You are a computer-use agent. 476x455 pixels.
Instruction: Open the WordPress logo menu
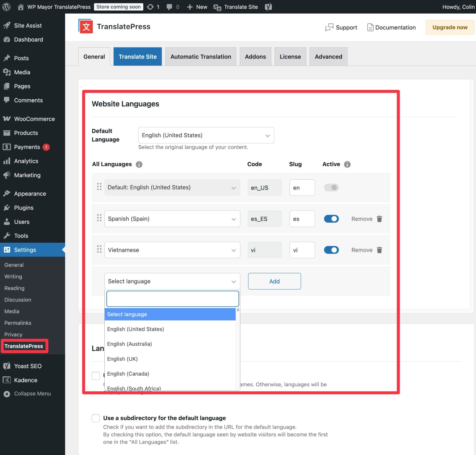(6, 7)
